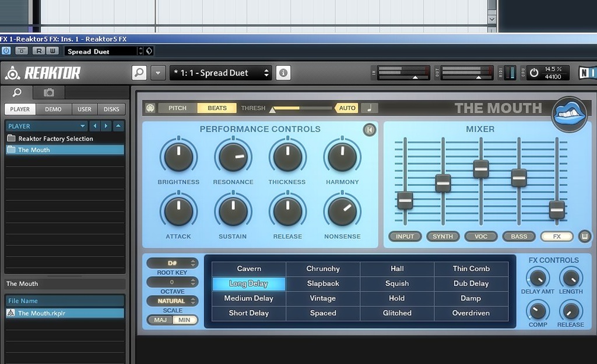597x364 pixels.
Task: Switch The Mouth to BEATS mode
Action: pyautogui.click(x=217, y=108)
